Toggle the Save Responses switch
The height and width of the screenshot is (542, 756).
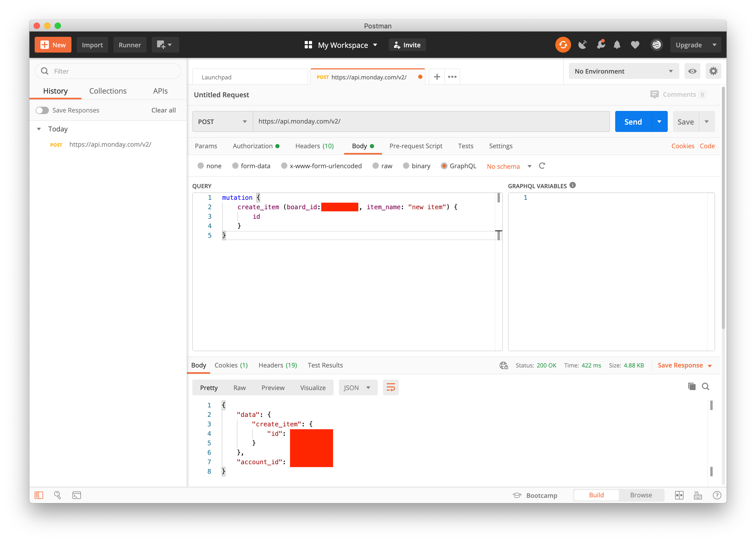(42, 110)
